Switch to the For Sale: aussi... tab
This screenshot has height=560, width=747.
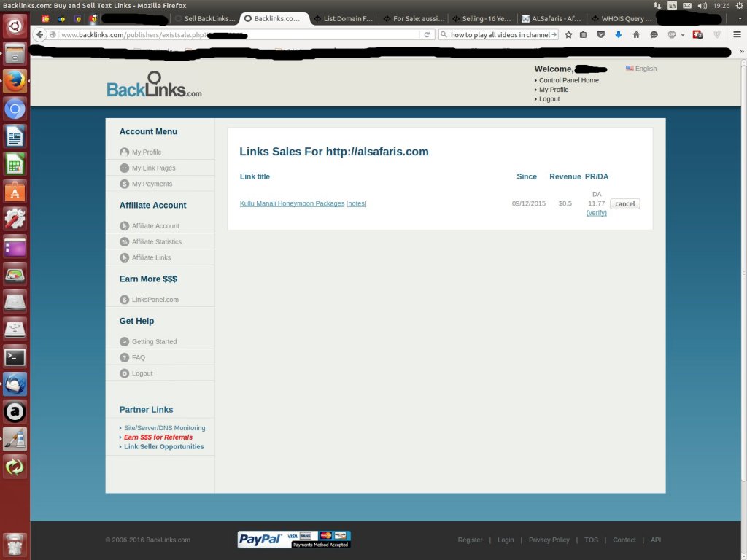(x=414, y=18)
